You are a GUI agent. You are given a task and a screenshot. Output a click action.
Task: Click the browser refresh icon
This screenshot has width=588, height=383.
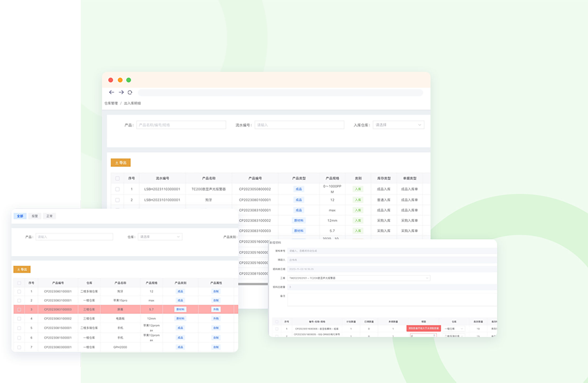(130, 92)
